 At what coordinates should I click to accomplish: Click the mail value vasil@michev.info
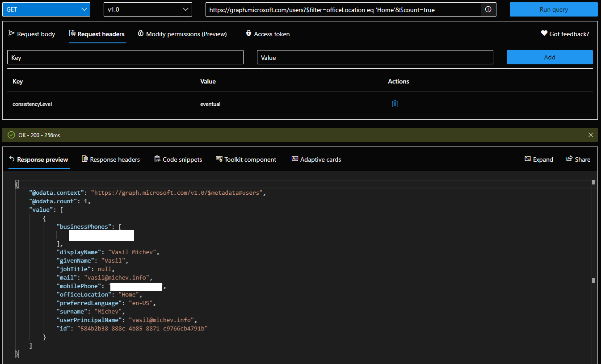[x=118, y=278]
